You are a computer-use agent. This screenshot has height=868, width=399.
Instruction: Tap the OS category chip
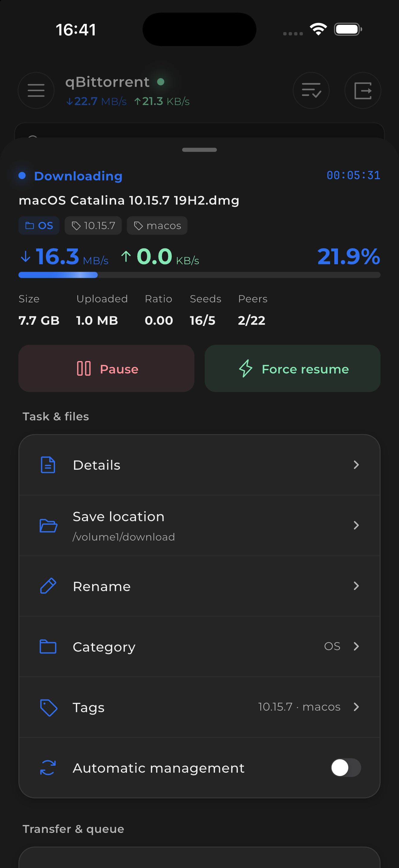pos(39,225)
